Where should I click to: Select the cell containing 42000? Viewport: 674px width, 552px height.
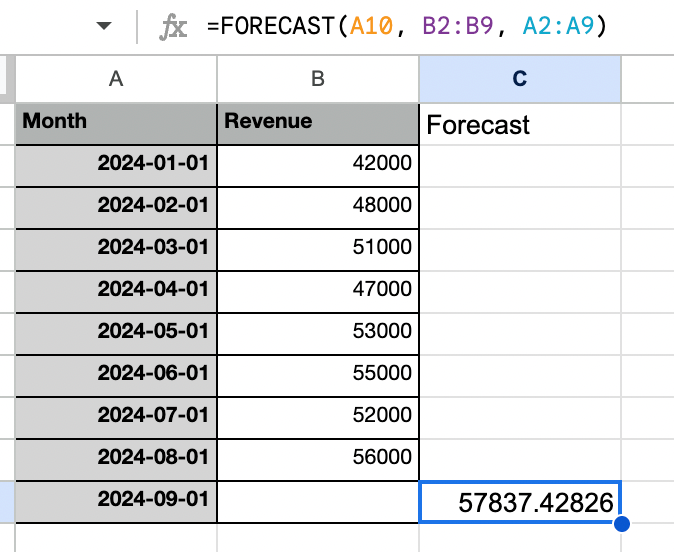pyautogui.click(x=318, y=165)
